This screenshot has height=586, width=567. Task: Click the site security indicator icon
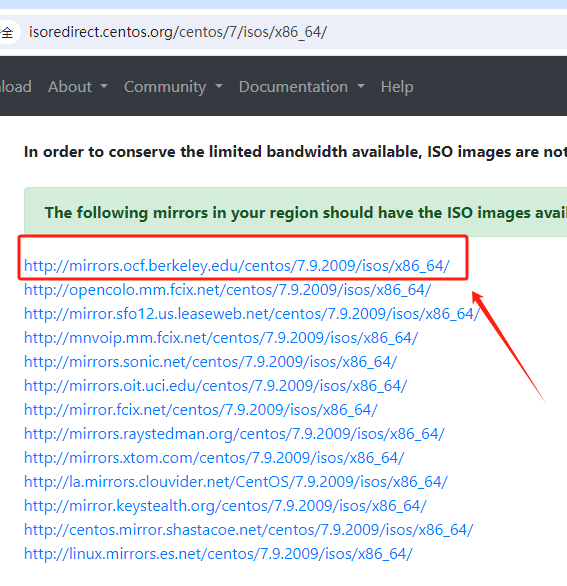[x=7, y=32]
